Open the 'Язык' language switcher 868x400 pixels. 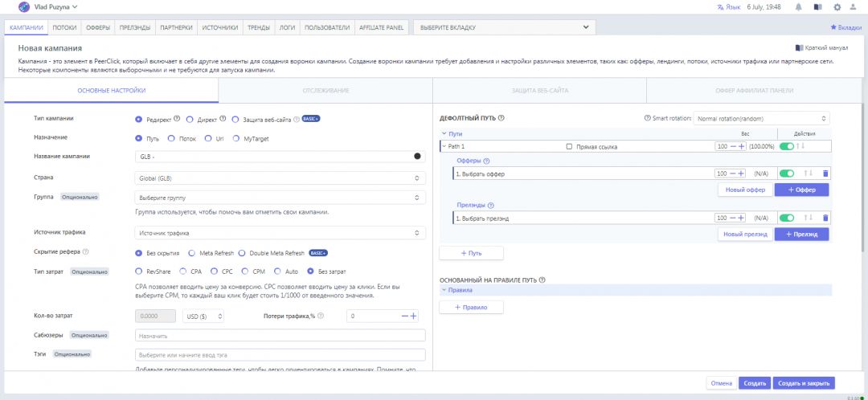[729, 7]
